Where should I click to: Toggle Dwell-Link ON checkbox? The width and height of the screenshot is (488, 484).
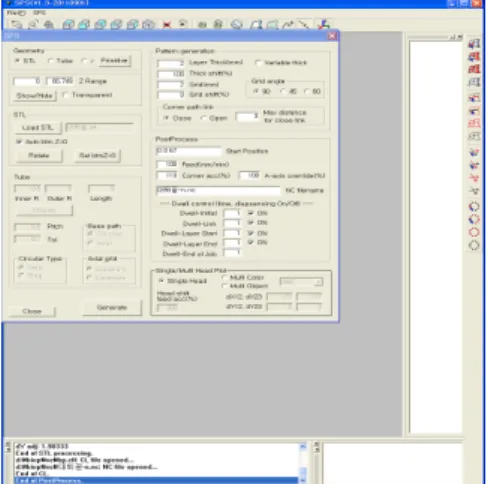pyautogui.click(x=251, y=223)
